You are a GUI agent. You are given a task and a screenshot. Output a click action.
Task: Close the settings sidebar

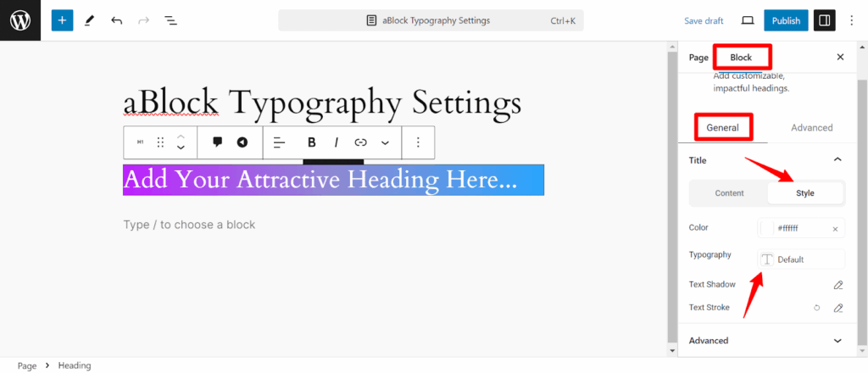click(x=840, y=57)
